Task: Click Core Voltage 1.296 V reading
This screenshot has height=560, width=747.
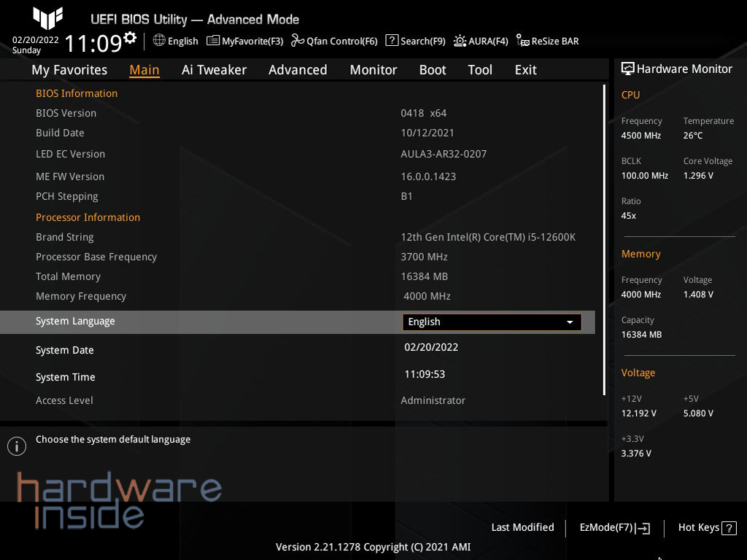Action: point(698,176)
